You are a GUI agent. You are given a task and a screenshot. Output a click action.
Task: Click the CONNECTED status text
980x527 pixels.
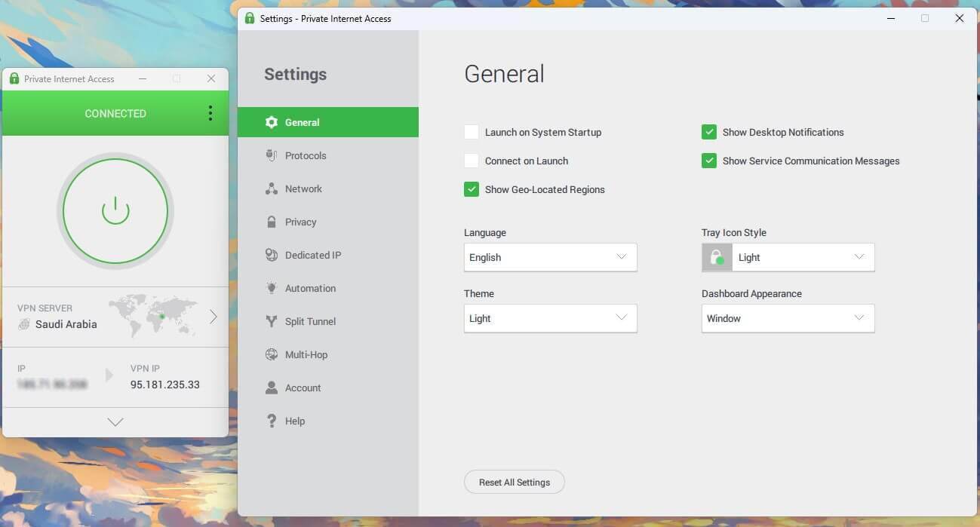coord(115,114)
